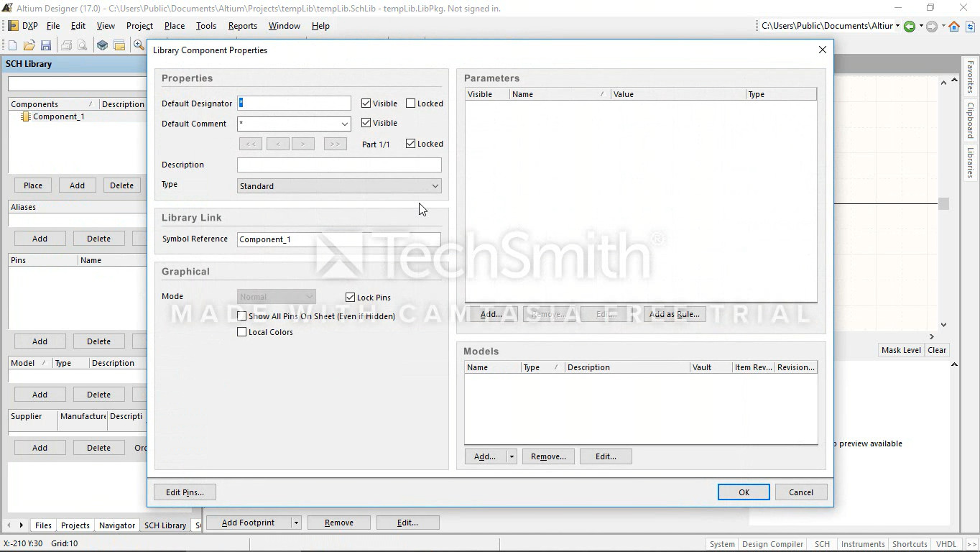Enable the Local Colors checkbox

242,332
